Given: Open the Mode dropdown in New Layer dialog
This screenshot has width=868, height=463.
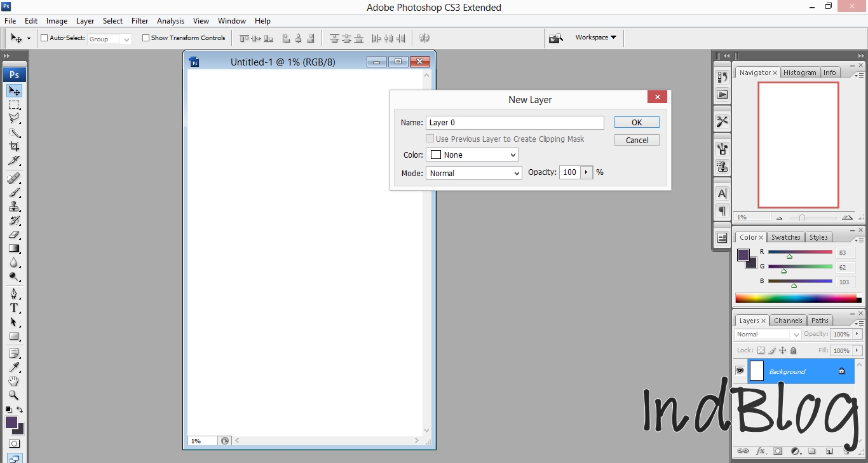Looking at the screenshot, I should (x=474, y=173).
